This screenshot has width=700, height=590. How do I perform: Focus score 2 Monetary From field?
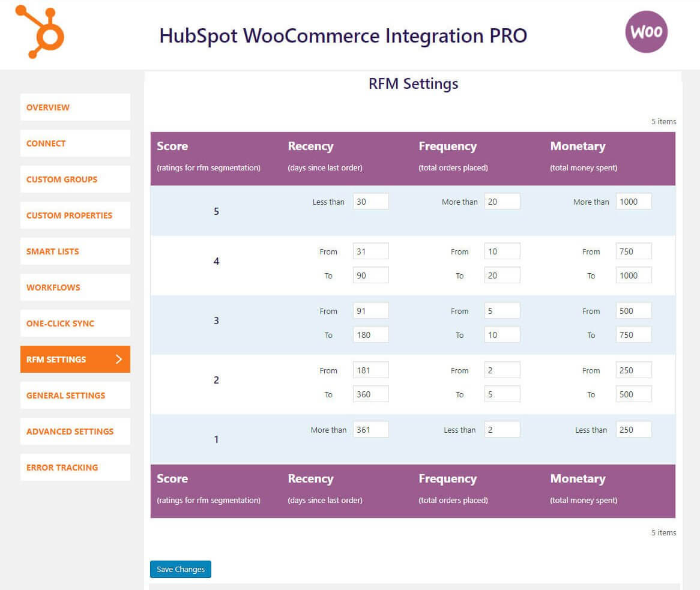click(633, 370)
